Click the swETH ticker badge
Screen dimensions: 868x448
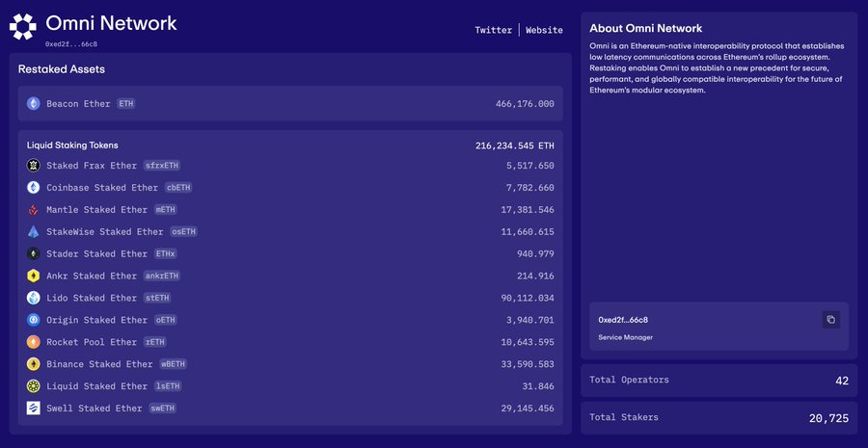click(163, 408)
